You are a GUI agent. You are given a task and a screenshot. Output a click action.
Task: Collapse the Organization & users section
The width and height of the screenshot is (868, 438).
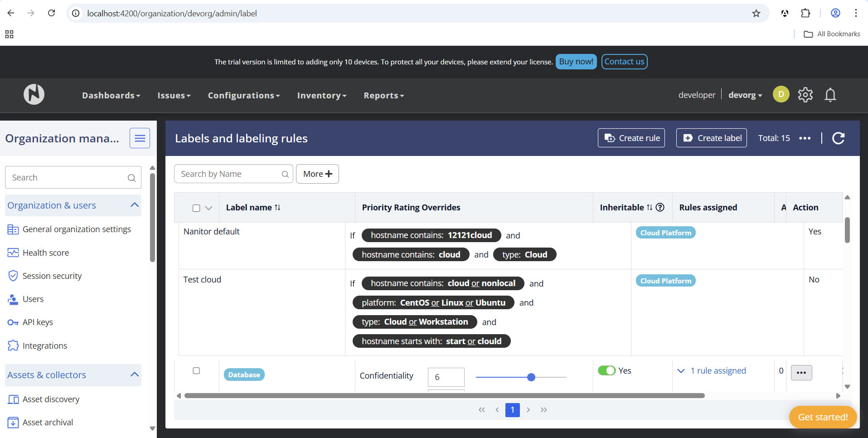click(135, 205)
